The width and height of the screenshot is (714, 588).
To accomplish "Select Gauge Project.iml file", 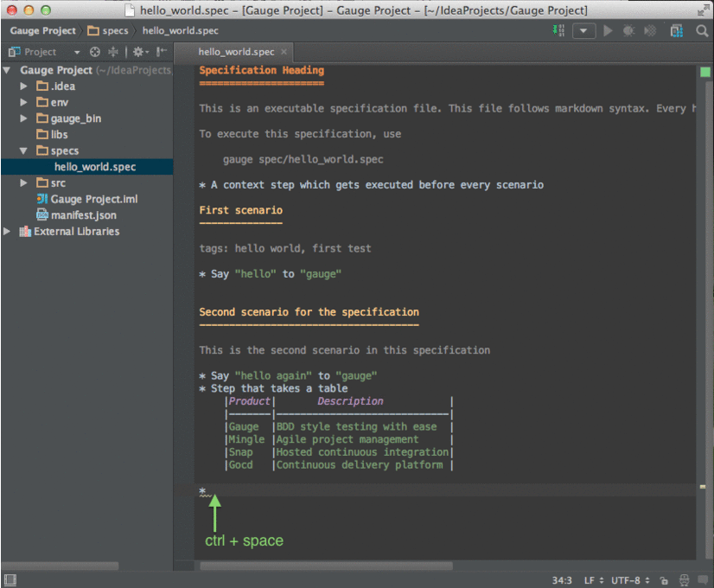I will pyautogui.click(x=86, y=199).
